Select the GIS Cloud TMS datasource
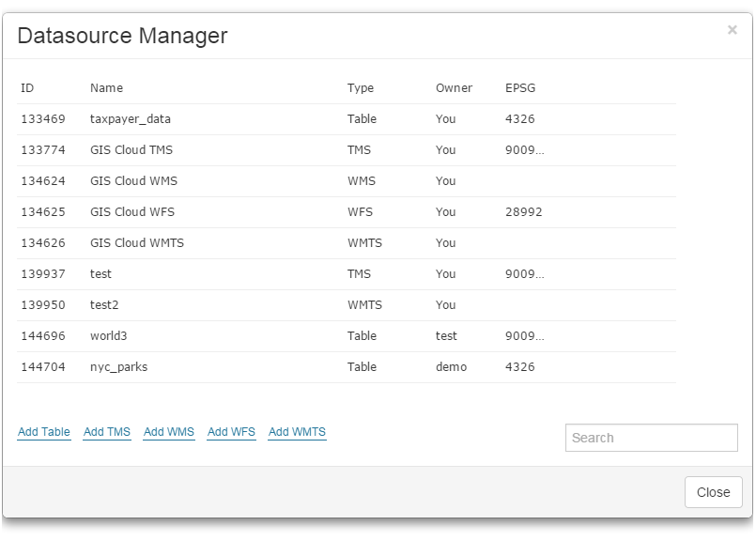The image size is (756, 541). [282, 149]
